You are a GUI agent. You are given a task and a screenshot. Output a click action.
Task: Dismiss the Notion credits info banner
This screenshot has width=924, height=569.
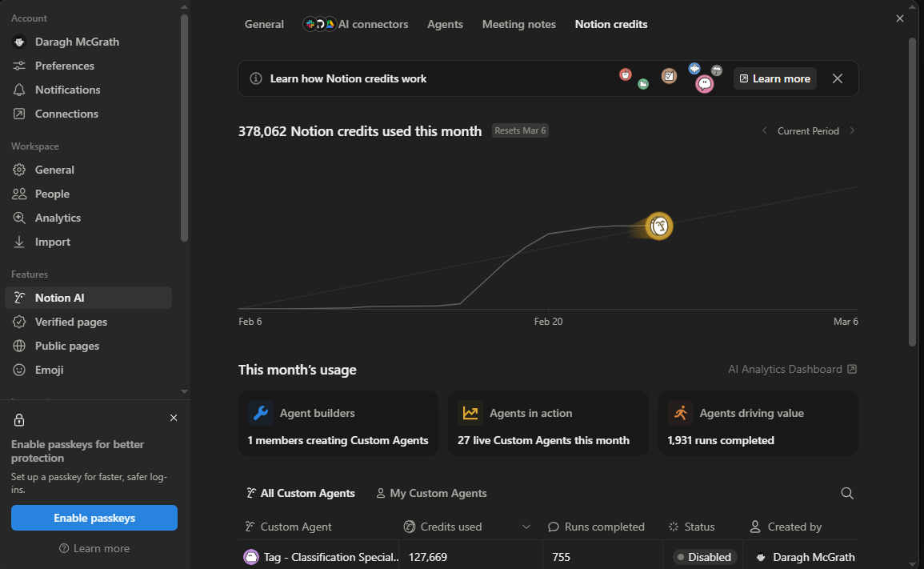click(838, 78)
